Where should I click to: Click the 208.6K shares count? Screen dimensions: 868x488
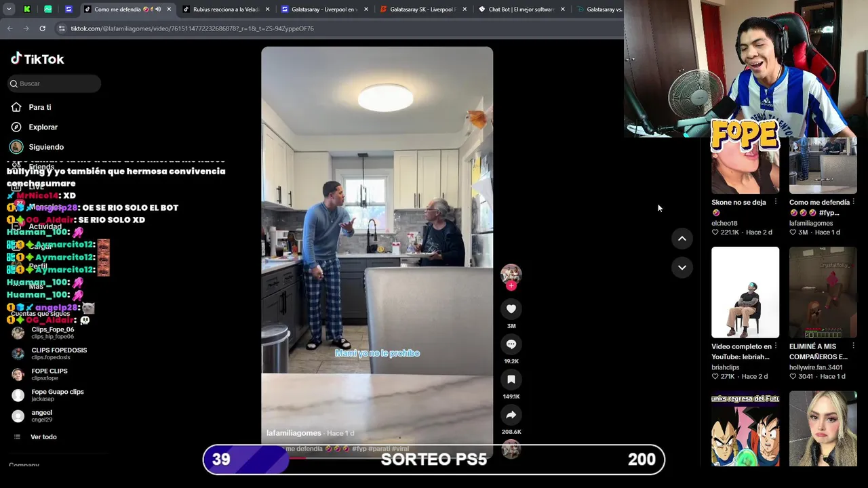[511, 432]
